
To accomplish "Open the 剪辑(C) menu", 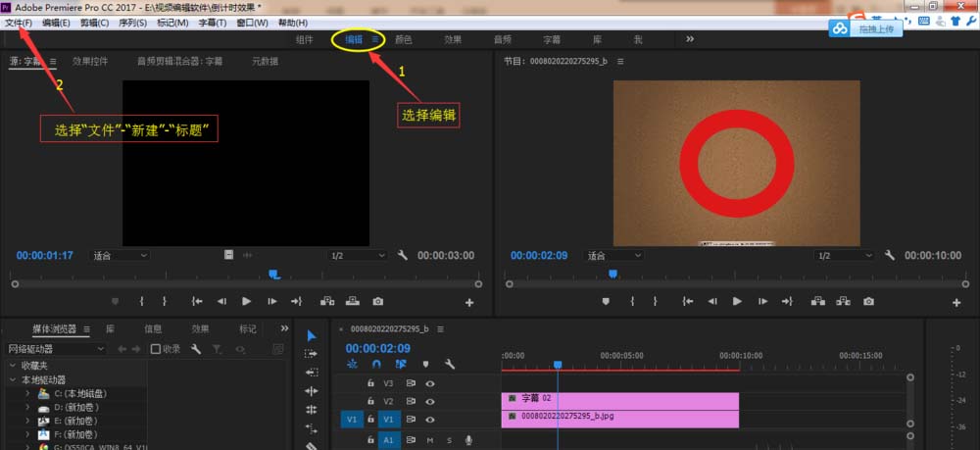I will tap(94, 23).
